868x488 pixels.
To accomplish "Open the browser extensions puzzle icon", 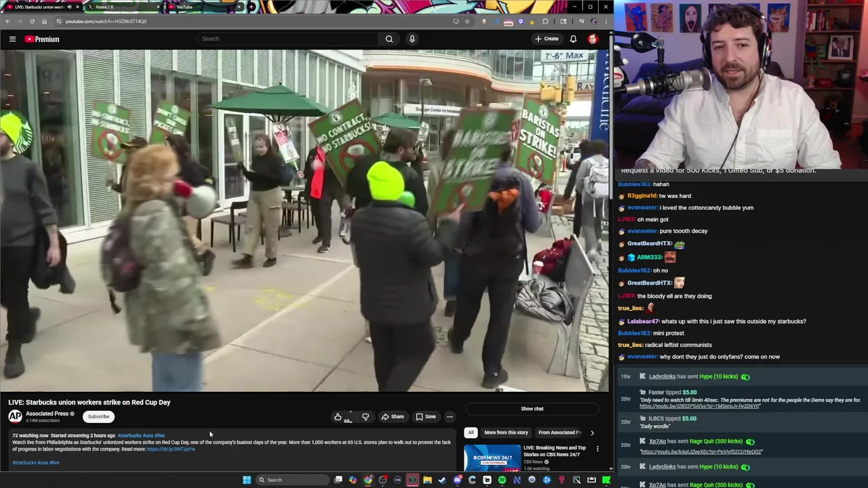I will [x=545, y=21].
